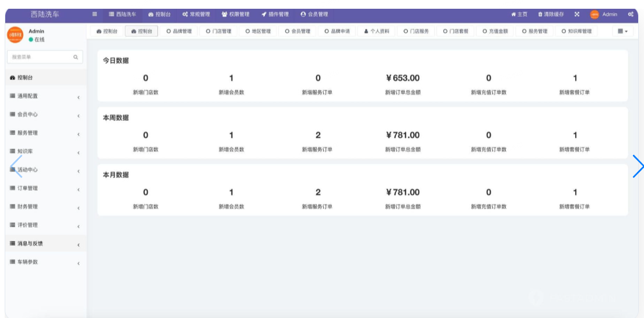The image size is (644, 318).
Task: Click the 主页 home icon link
Action: 519,14
